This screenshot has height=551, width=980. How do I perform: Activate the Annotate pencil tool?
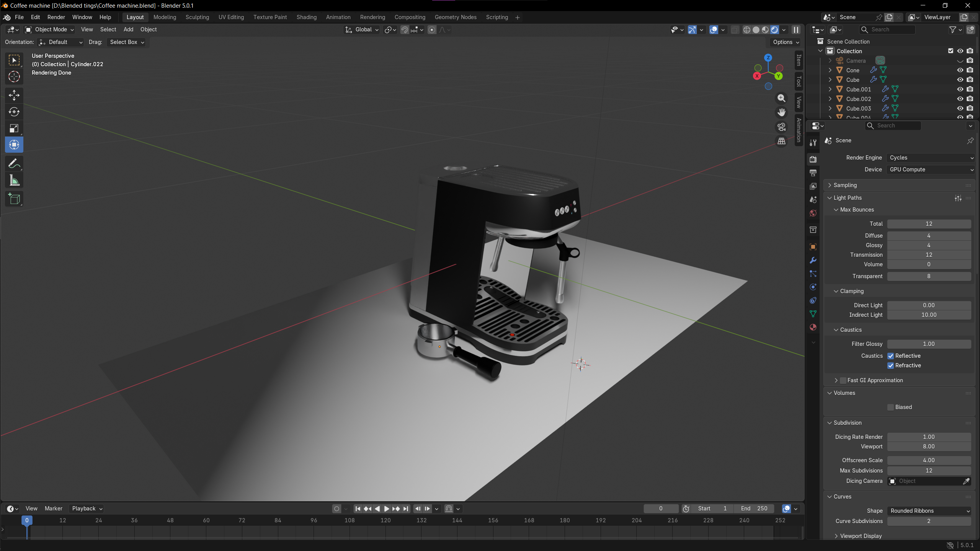coord(14,164)
